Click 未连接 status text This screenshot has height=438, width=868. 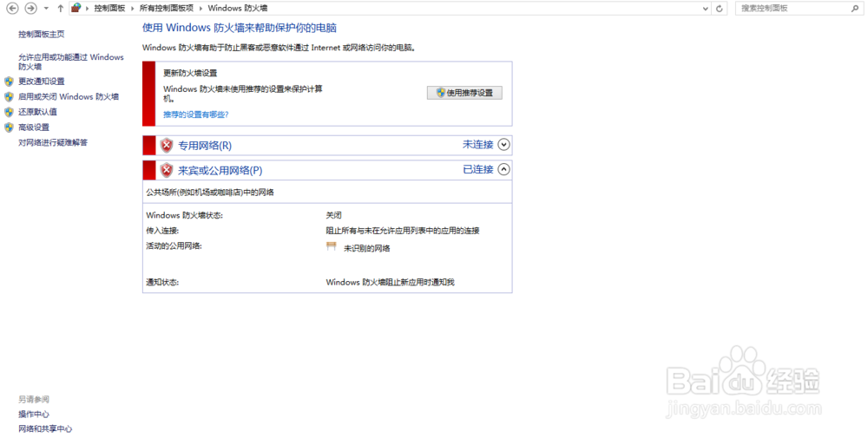coord(477,144)
